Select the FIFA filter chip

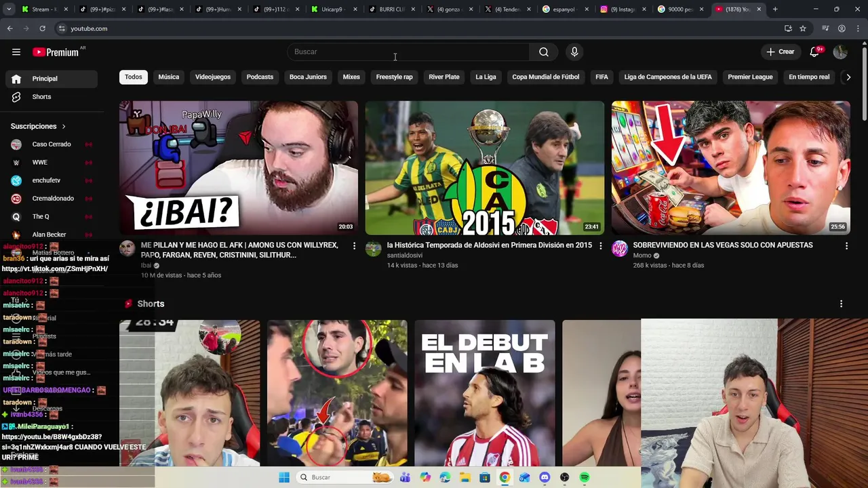coord(602,77)
